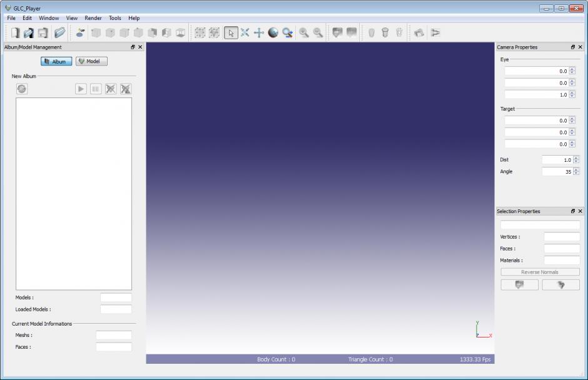Viewport: 588px width, 380px height.
Task: Click the Meshs value field
Action: [x=114, y=335]
